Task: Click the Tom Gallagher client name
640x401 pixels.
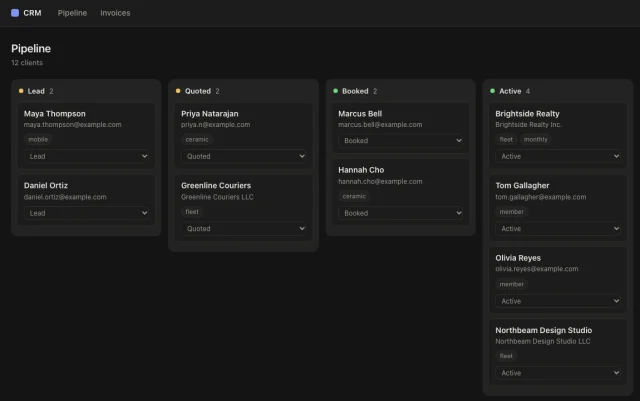Action: click(x=522, y=185)
